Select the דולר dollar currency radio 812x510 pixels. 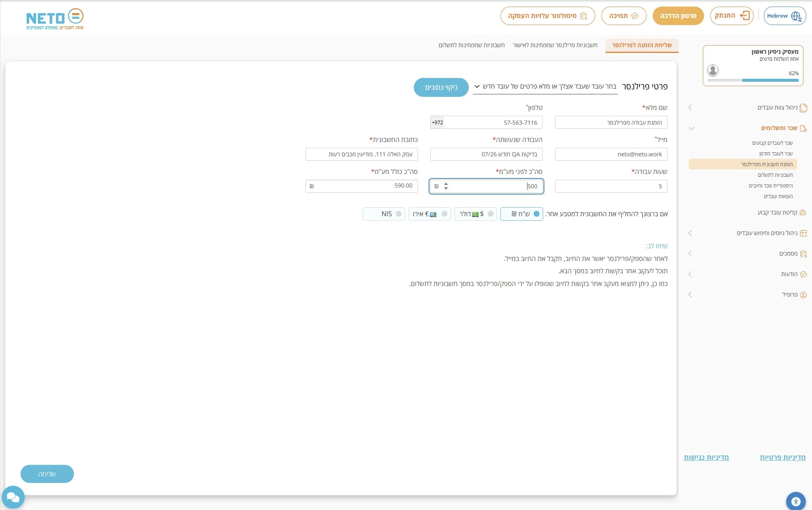click(490, 214)
